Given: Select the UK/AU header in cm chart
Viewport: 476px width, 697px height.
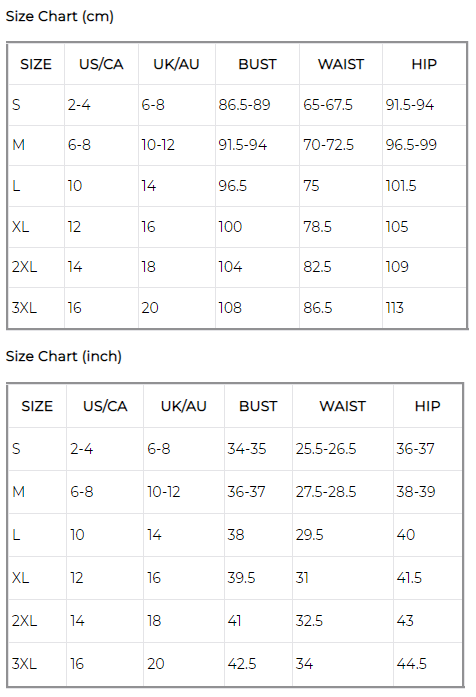Looking at the screenshot, I should click(x=176, y=64).
